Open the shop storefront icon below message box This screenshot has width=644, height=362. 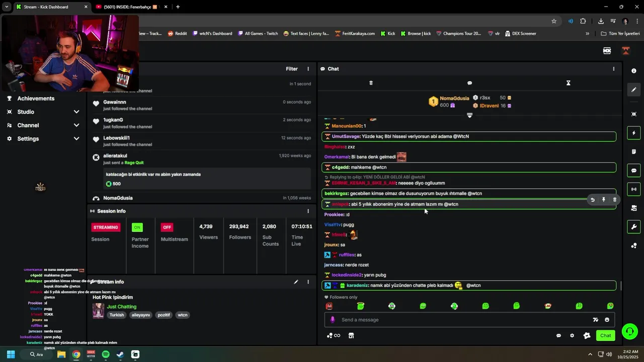point(351,336)
